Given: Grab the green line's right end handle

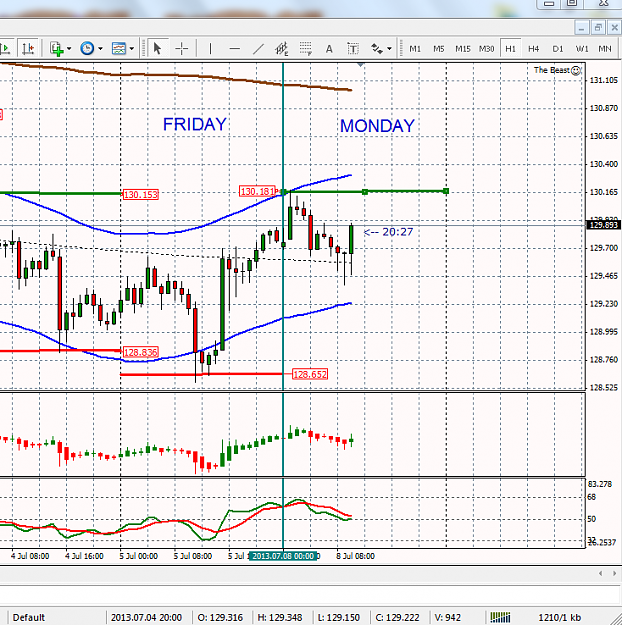Looking at the screenshot, I should [x=446, y=191].
